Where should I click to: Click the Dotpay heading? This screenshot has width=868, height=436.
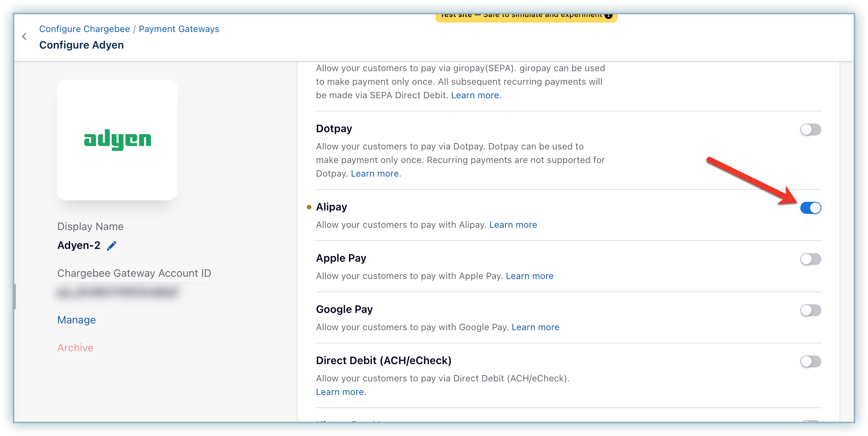(334, 128)
